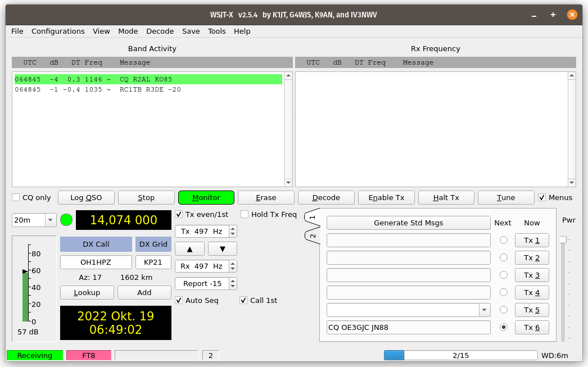Select the Next radio button for Tx 1

click(x=504, y=241)
